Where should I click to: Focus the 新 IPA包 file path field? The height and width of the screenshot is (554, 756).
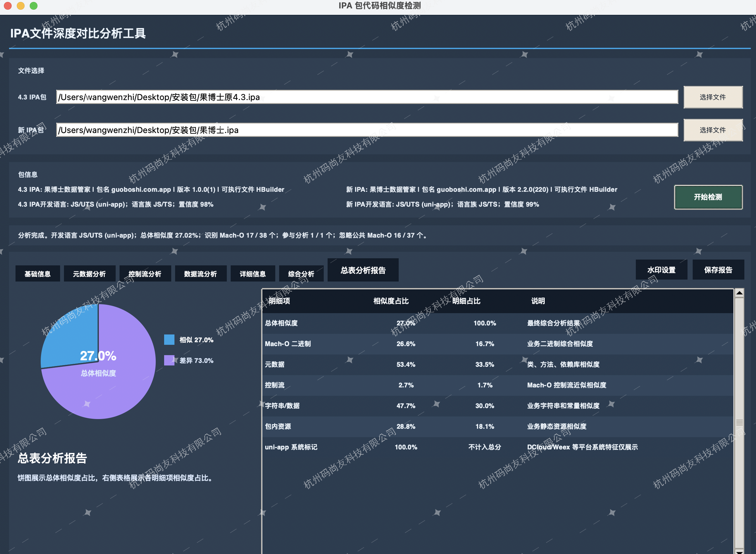tap(367, 130)
